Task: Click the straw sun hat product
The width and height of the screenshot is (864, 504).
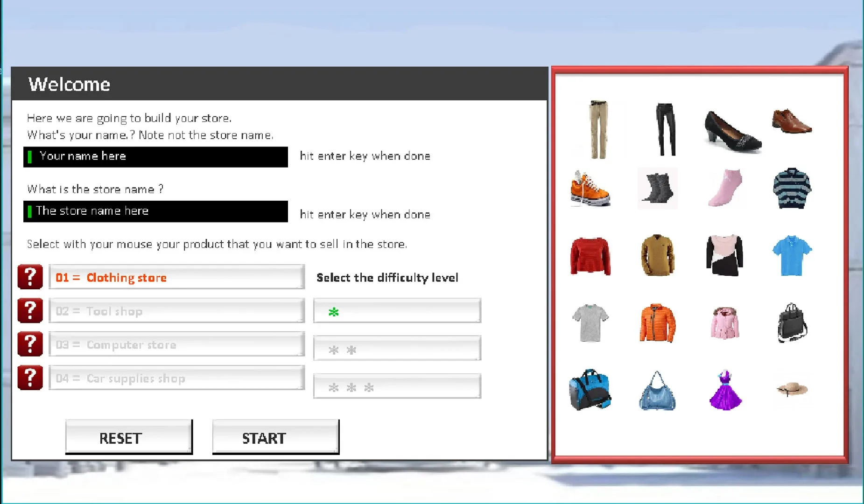Action: pyautogui.click(x=792, y=389)
